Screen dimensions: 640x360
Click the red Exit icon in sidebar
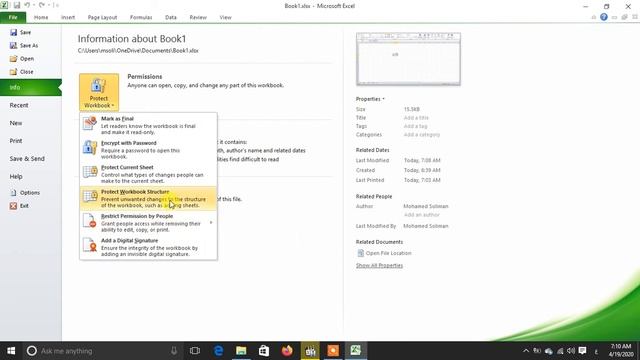tap(13, 206)
